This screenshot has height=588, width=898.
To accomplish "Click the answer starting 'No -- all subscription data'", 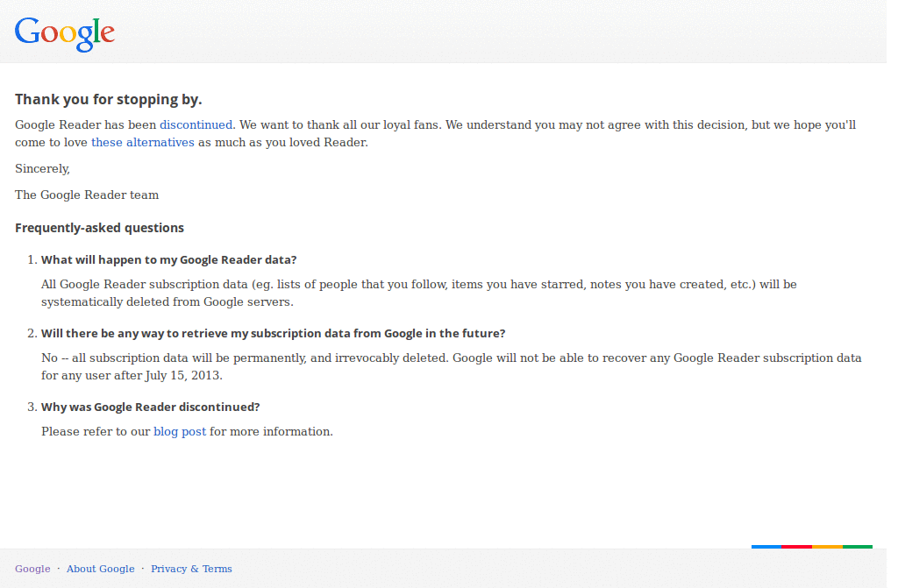I will tap(452, 366).
